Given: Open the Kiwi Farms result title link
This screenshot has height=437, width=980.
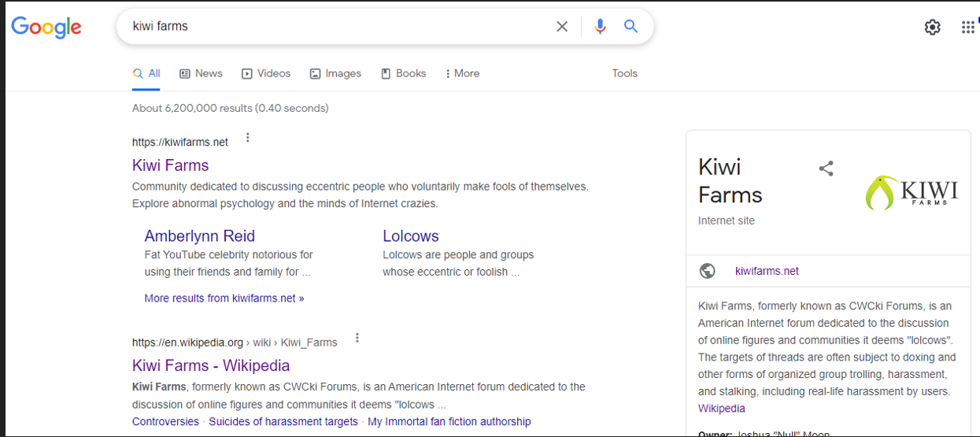Looking at the screenshot, I should tap(171, 165).
